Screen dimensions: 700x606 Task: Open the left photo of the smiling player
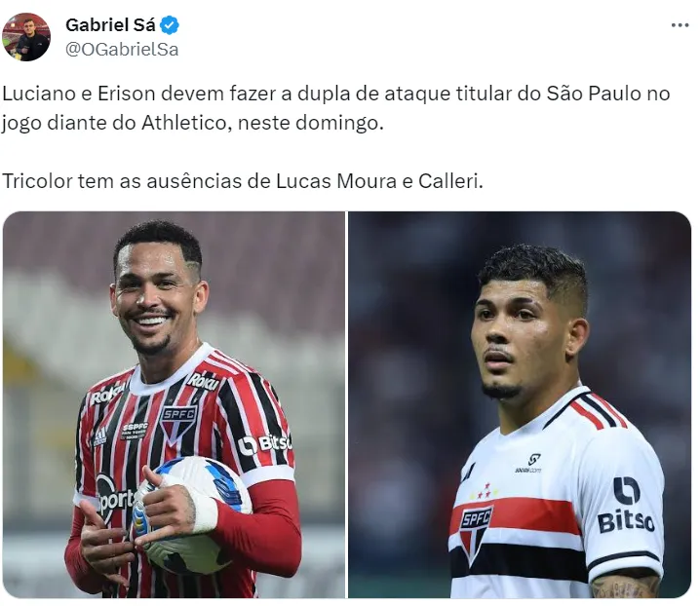174,404
